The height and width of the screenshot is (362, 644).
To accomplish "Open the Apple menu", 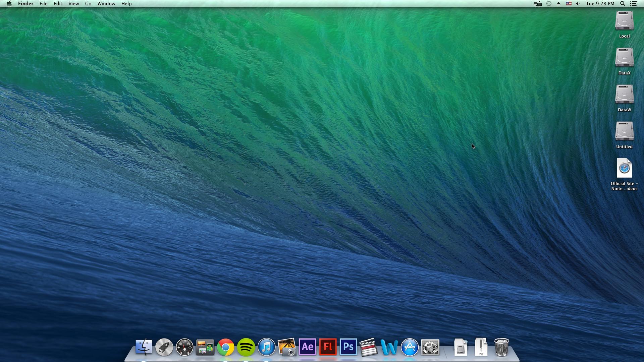I will [9, 4].
